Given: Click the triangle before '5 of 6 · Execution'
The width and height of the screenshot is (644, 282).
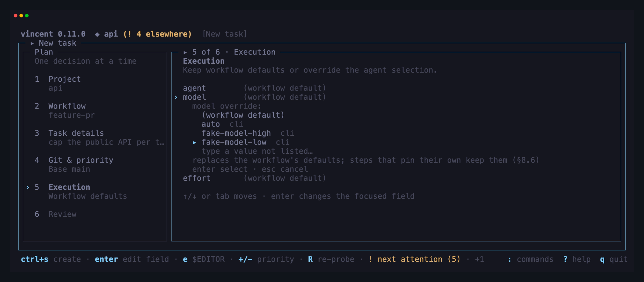Looking at the screenshot, I should [x=185, y=52].
